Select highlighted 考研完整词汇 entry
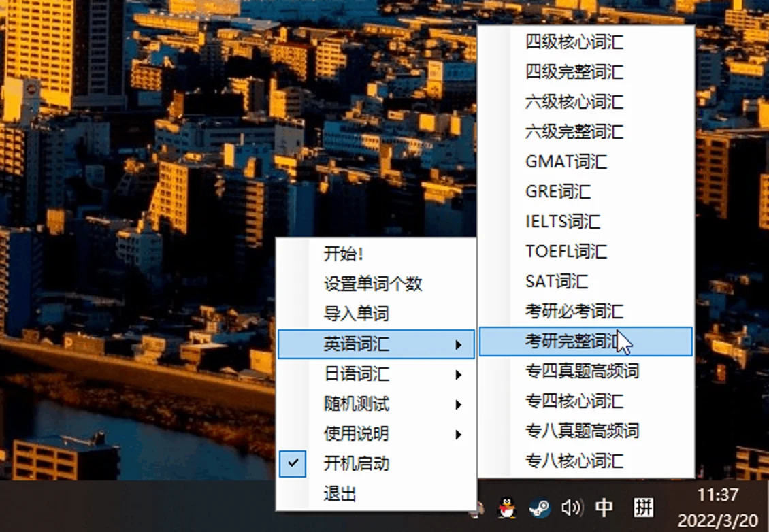 click(x=586, y=342)
